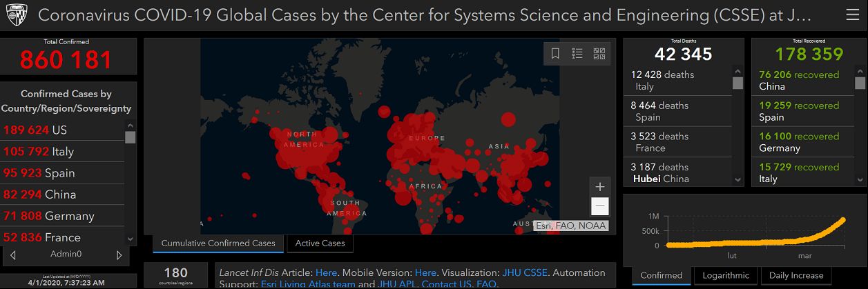868x289 pixels.
Task: Click the 'lut' axis label on chart
Action: [x=733, y=256]
